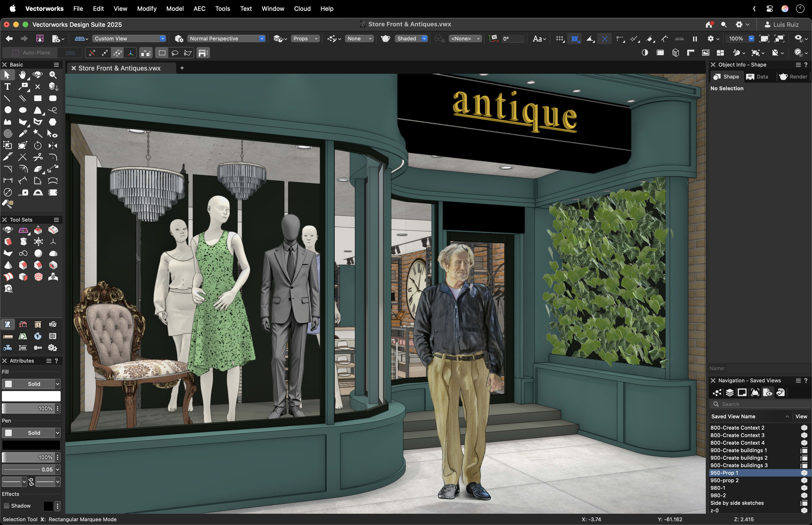
Task: Click the black pen color swatch
Action: click(31, 445)
